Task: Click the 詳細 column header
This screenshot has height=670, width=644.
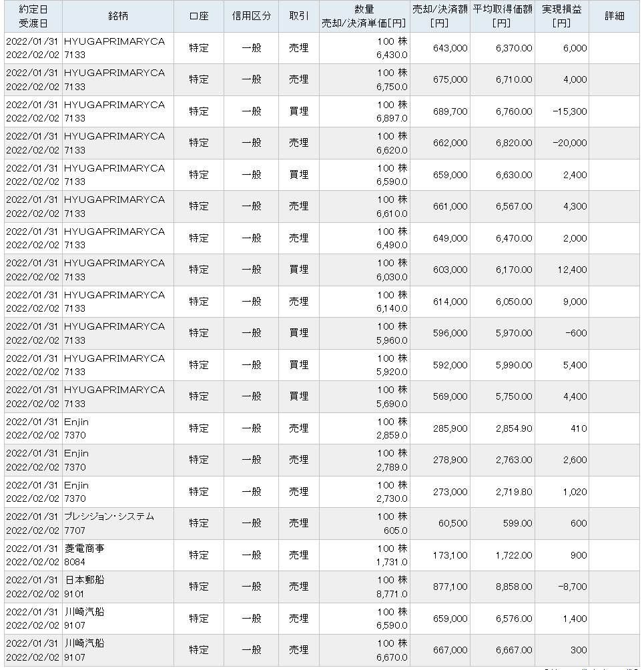Action: click(615, 16)
